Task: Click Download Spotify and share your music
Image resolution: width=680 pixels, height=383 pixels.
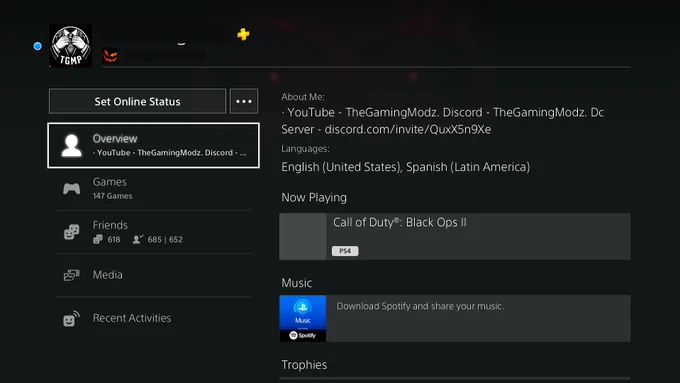Action: pos(420,306)
